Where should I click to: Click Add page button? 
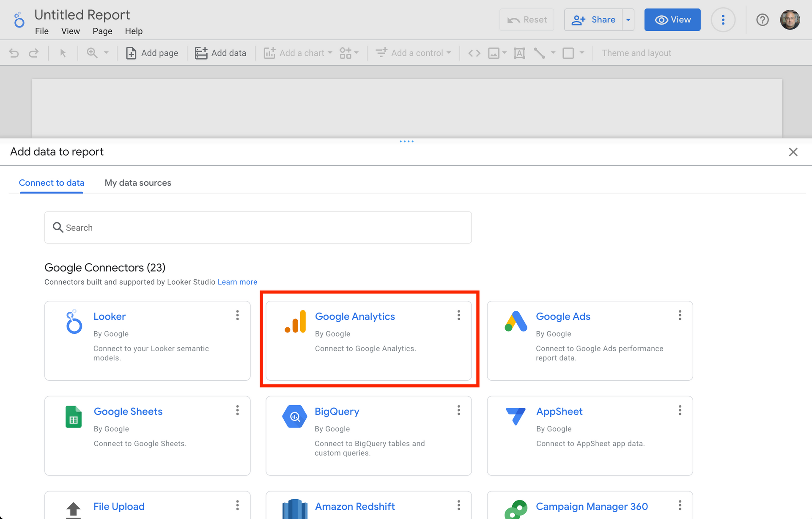pos(152,53)
